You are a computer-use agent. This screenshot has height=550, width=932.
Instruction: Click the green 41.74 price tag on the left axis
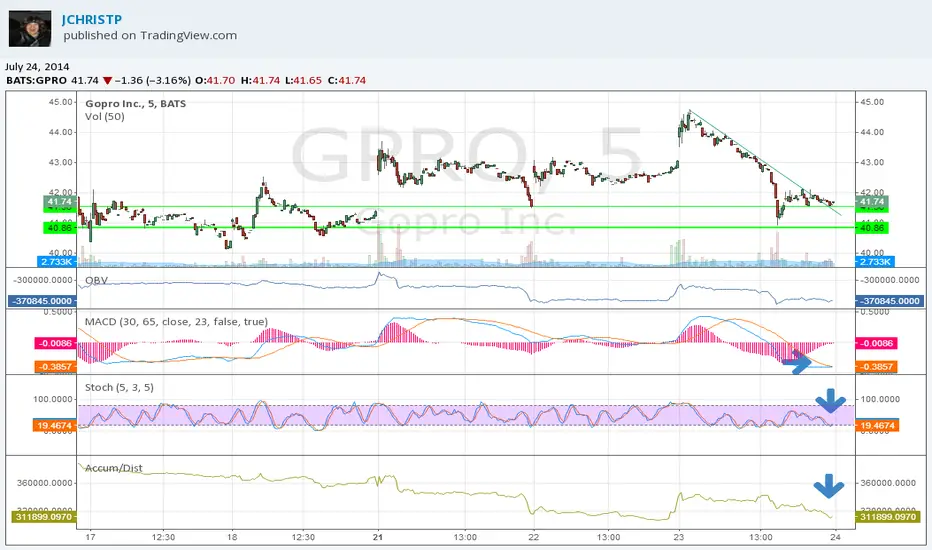coord(59,202)
